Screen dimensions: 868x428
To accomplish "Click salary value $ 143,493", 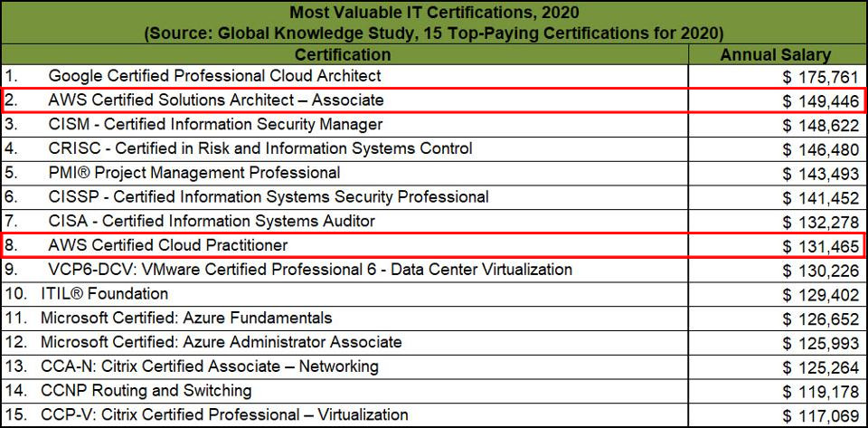I will pyautogui.click(x=820, y=175).
